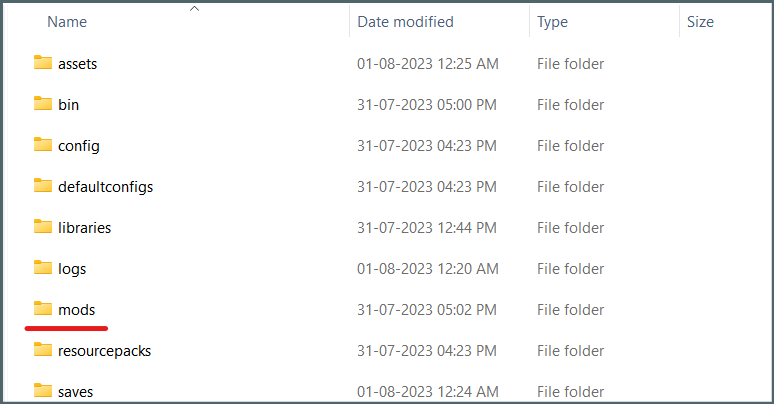The width and height of the screenshot is (774, 404).
Task: Sort by Size column header
Action: [x=700, y=21]
